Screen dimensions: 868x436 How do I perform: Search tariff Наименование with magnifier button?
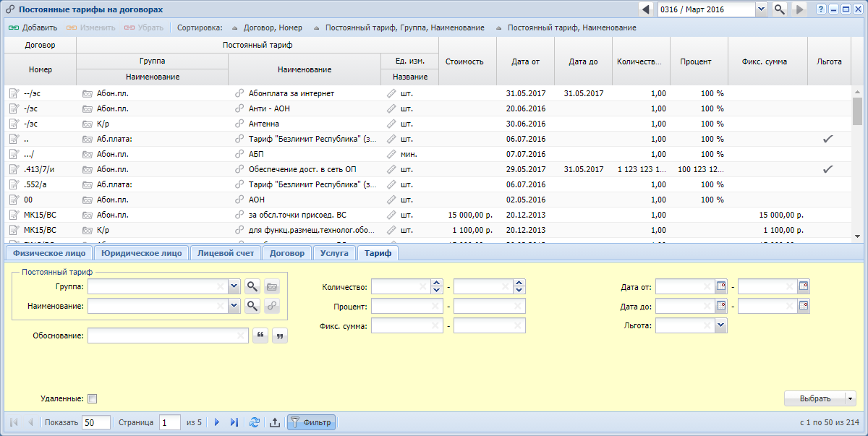point(252,306)
